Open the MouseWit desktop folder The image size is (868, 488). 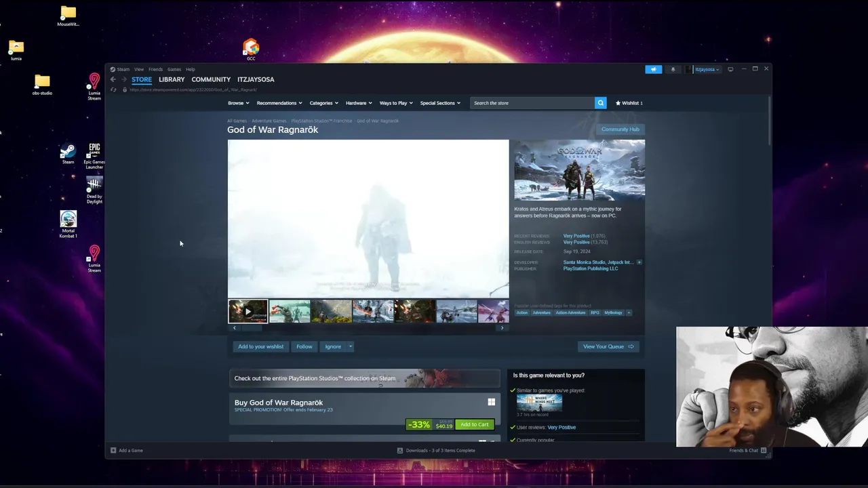coord(68,15)
